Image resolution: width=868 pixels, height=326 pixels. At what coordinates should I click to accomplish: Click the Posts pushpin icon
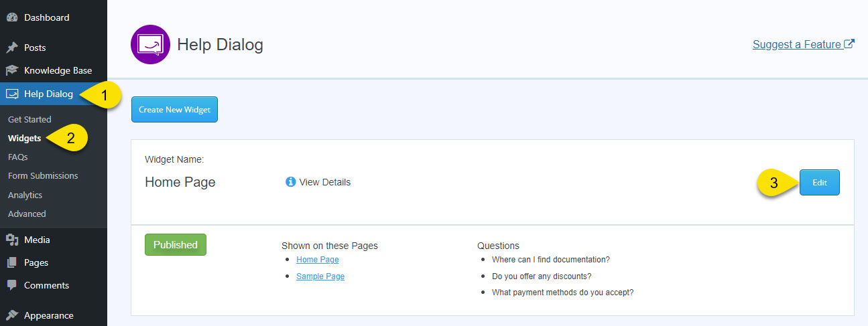[x=12, y=48]
